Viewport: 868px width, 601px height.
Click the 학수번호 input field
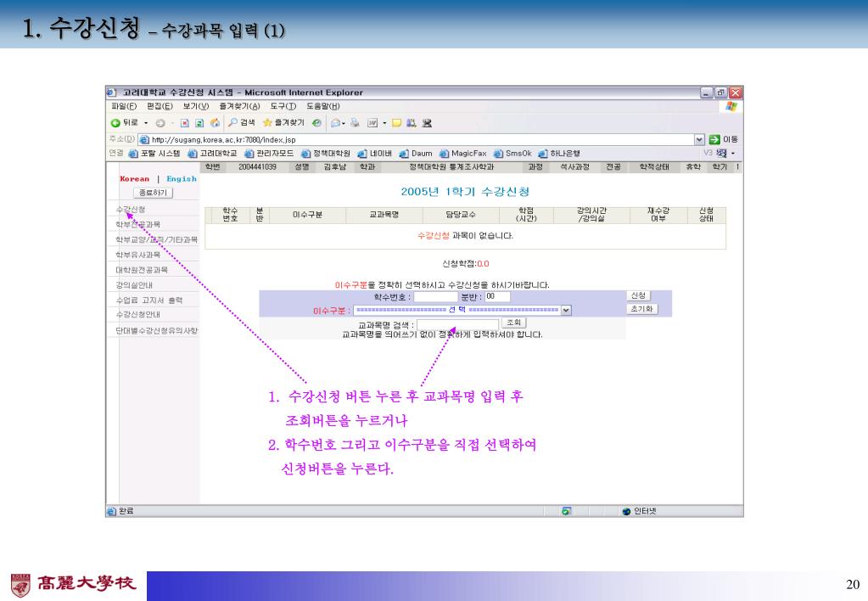point(435,297)
